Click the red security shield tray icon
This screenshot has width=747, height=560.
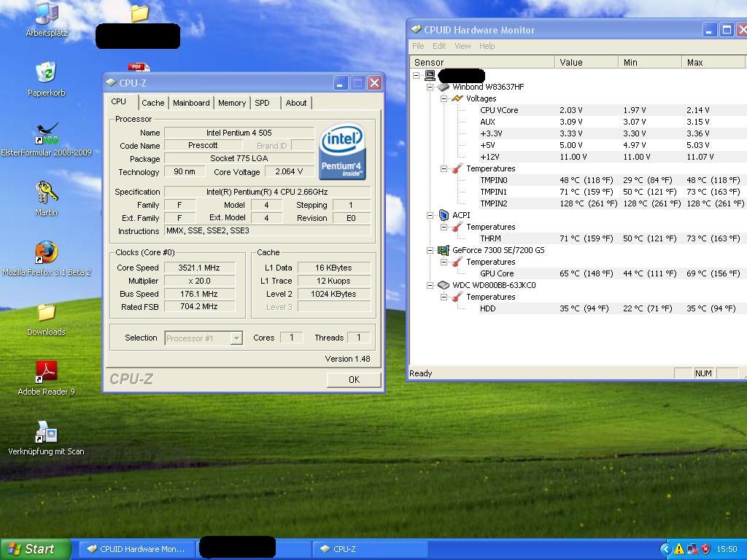[705, 549]
